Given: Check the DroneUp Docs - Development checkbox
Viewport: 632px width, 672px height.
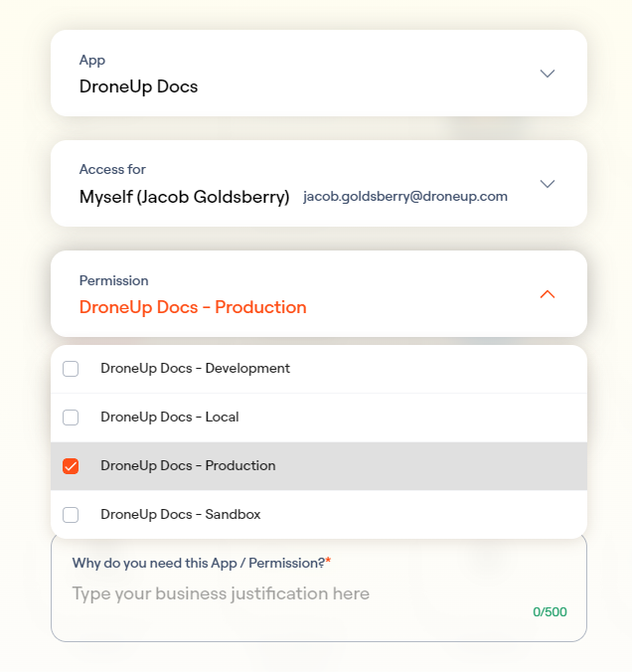Looking at the screenshot, I should (71, 369).
